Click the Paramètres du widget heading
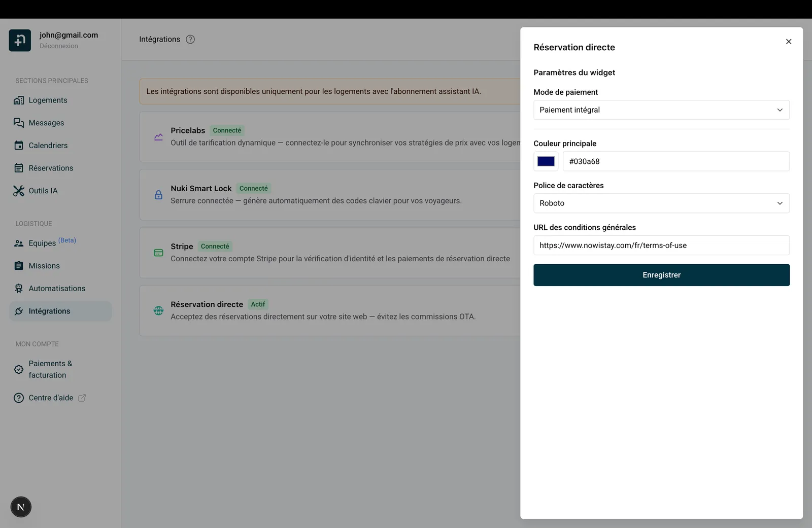812x528 pixels. coord(574,73)
